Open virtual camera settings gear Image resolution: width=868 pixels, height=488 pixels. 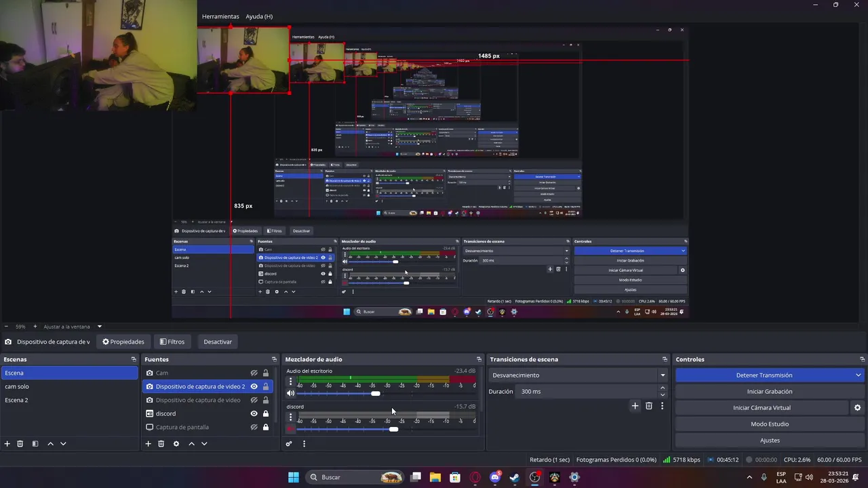pyautogui.click(x=857, y=408)
